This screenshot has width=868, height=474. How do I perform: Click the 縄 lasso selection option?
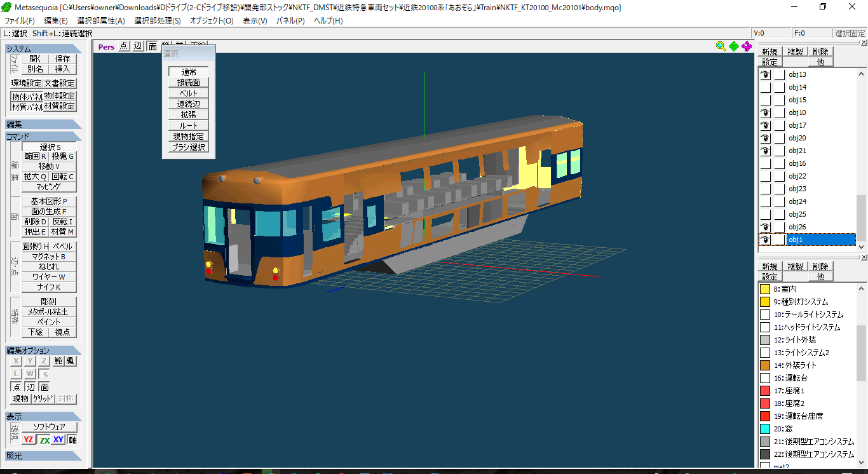[x=71, y=361]
